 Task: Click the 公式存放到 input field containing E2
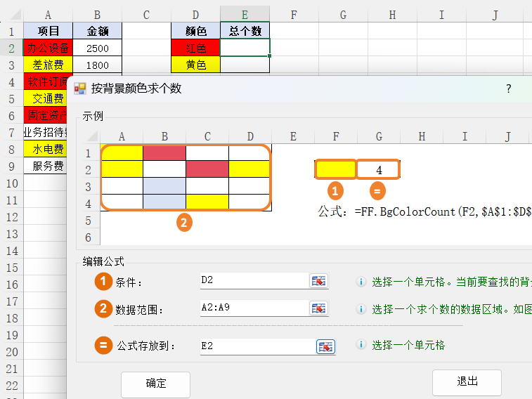257,346
